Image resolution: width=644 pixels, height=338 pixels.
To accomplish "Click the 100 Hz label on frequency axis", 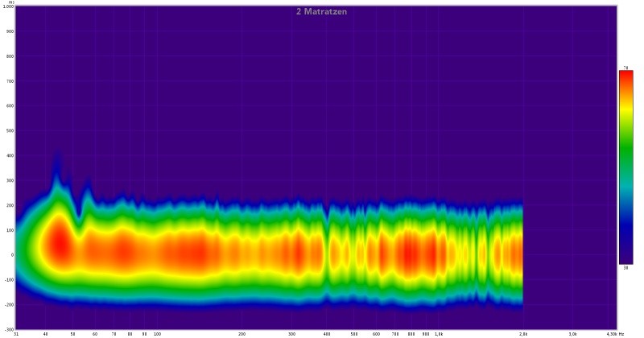I will click(x=157, y=333).
